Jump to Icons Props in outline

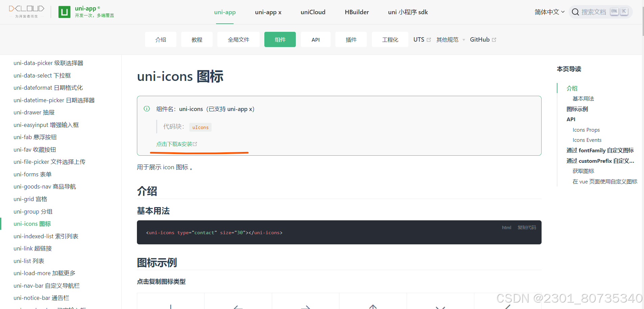586,130
